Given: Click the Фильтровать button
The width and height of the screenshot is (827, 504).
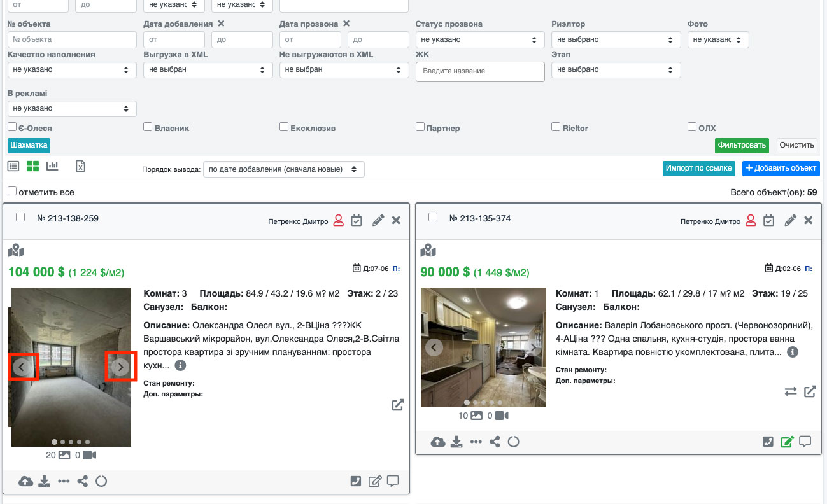Looking at the screenshot, I should (742, 145).
